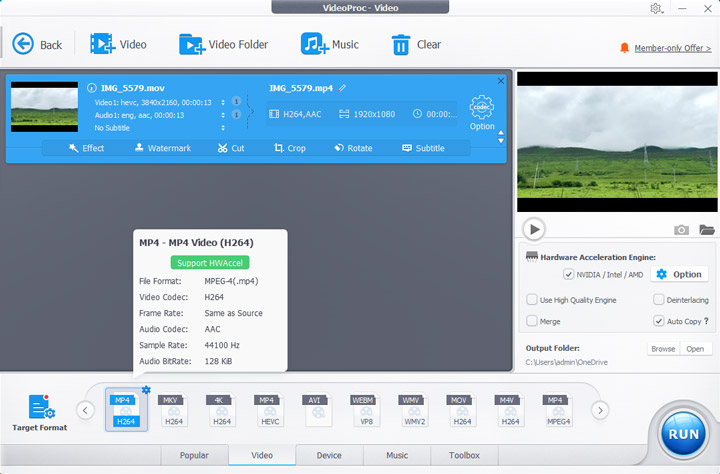Open Auto Copy help question mark

pyautogui.click(x=706, y=321)
